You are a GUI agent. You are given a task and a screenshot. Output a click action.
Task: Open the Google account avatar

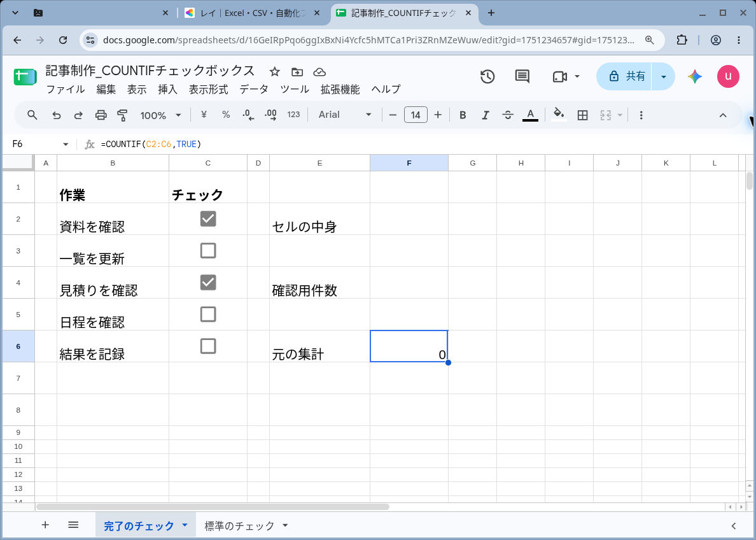click(728, 76)
